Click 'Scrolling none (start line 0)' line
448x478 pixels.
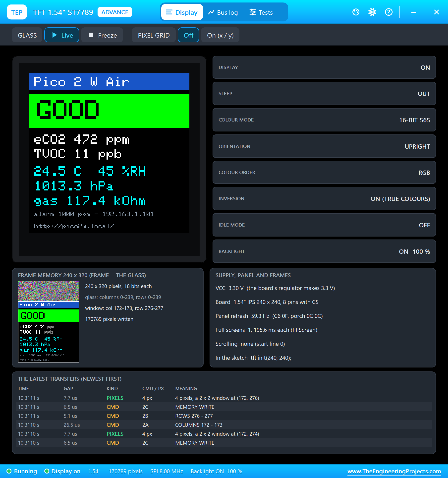pos(250,344)
